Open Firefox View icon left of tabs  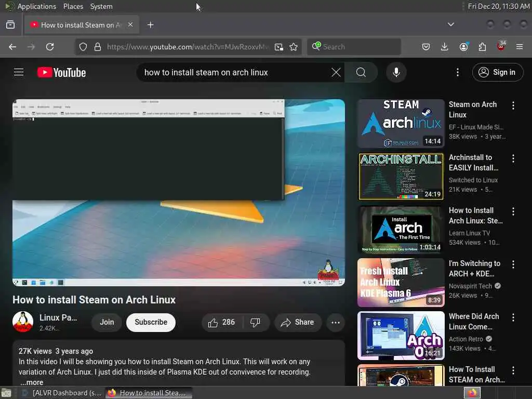pos(10,25)
